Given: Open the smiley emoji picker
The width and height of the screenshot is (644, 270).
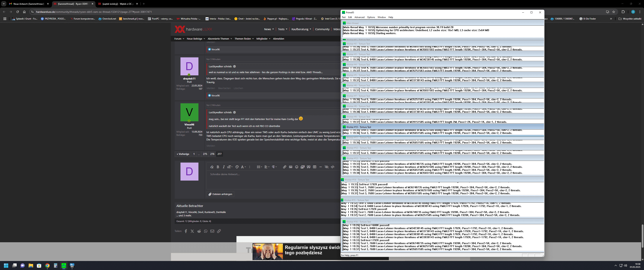Looking at the screenshot, I should pos(297,167).
